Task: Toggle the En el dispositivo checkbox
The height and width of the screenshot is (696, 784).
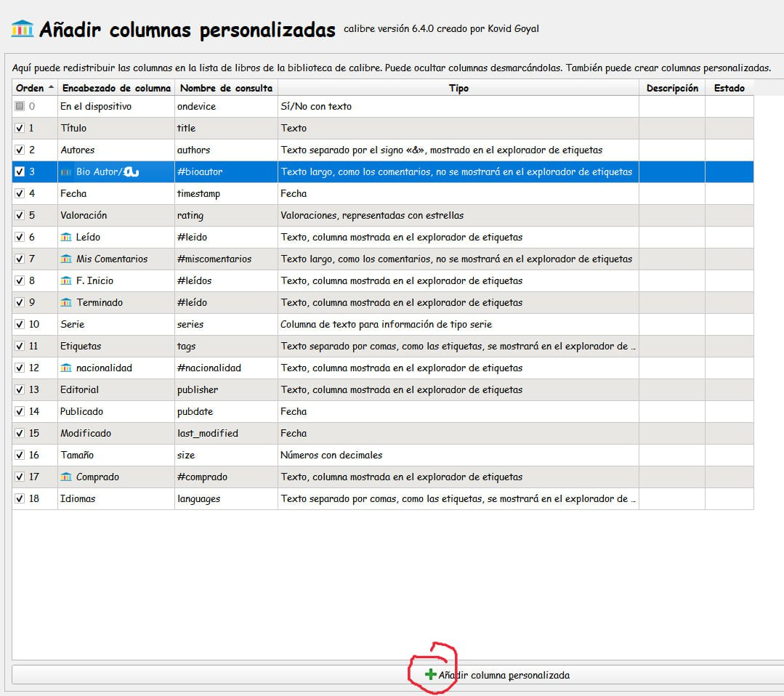Action: [20, 106]
